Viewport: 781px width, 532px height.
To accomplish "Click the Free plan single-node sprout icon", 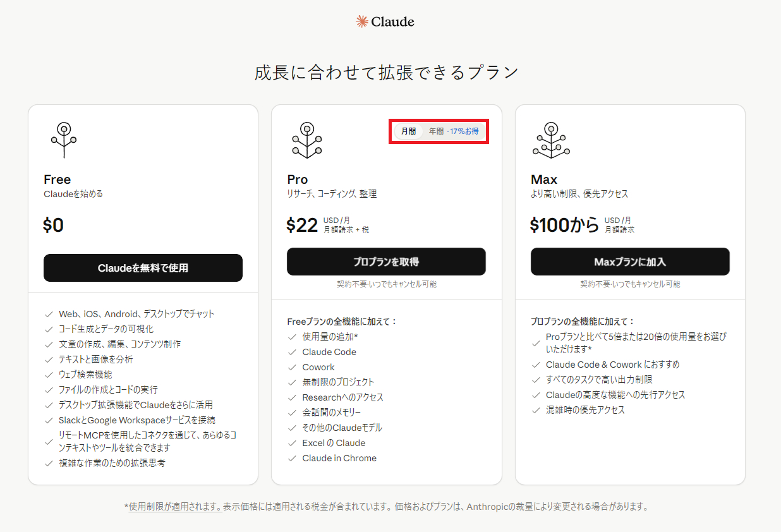I will (x=64, y=140).
